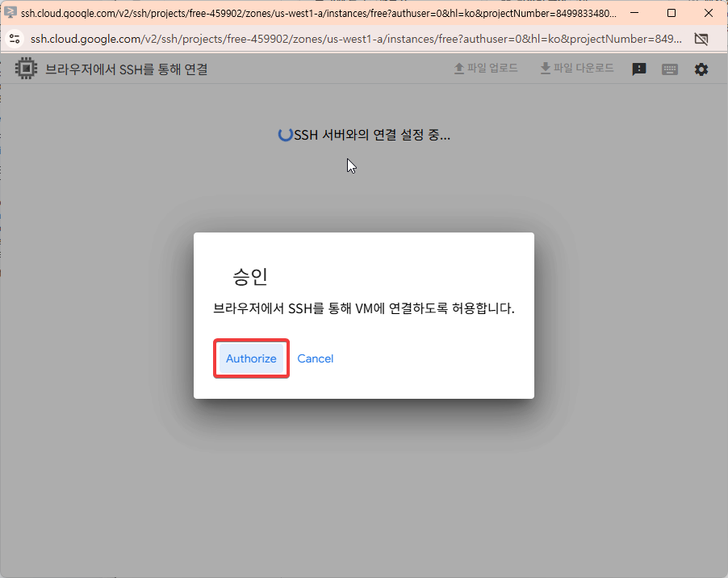The width and height of the screenshot is (728, 578).
Task: Click 파일 업로드 (upload file)
Action: coord(486,69)
